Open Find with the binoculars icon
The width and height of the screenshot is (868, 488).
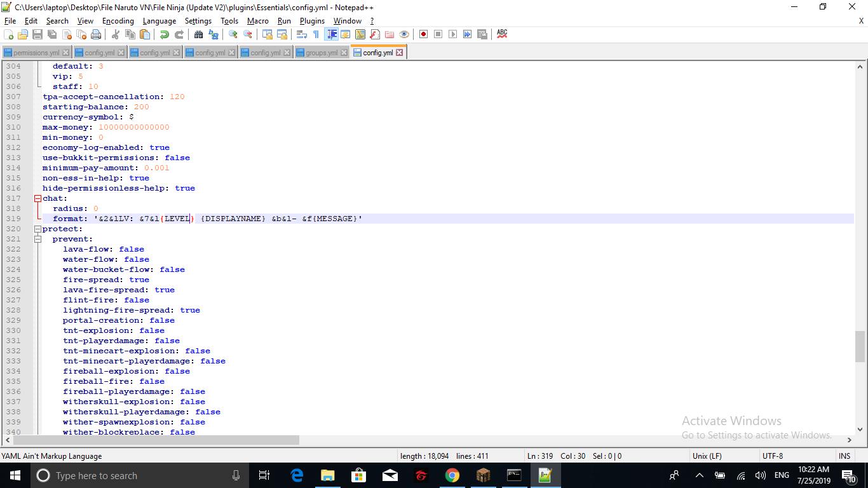pos(198,34)
